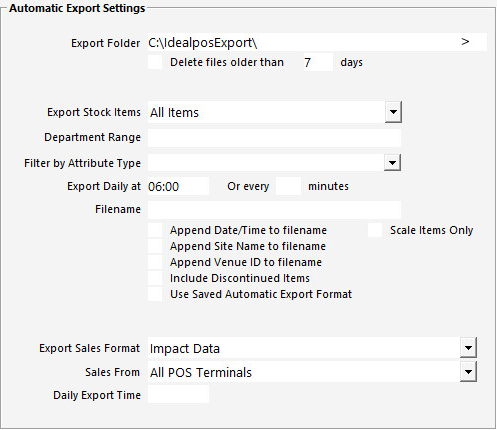Click the Export Daily at time field
Image resolution: width=497 pixels, height=430 pixels.
[178, 186]
